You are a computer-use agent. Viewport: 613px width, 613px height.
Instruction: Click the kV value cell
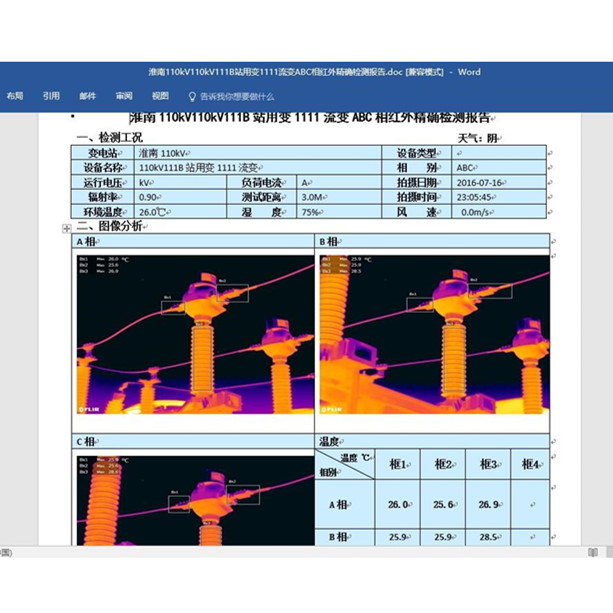(180, 183)
